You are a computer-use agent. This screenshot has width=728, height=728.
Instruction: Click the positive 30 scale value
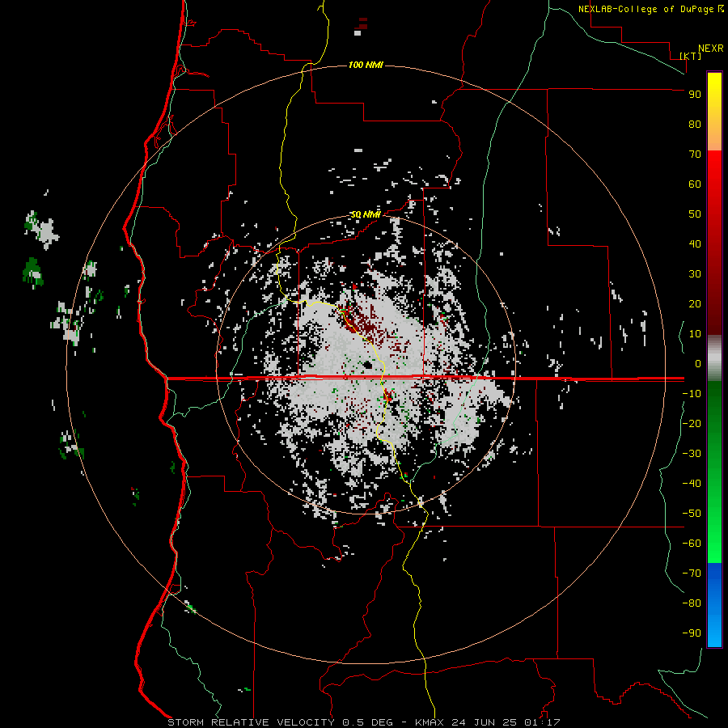point(695,274)
